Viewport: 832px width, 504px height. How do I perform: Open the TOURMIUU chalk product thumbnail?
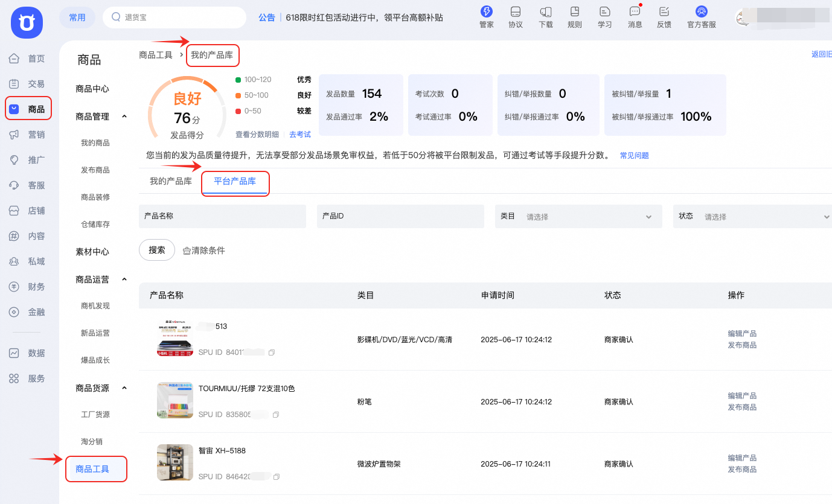click(175, 400)
